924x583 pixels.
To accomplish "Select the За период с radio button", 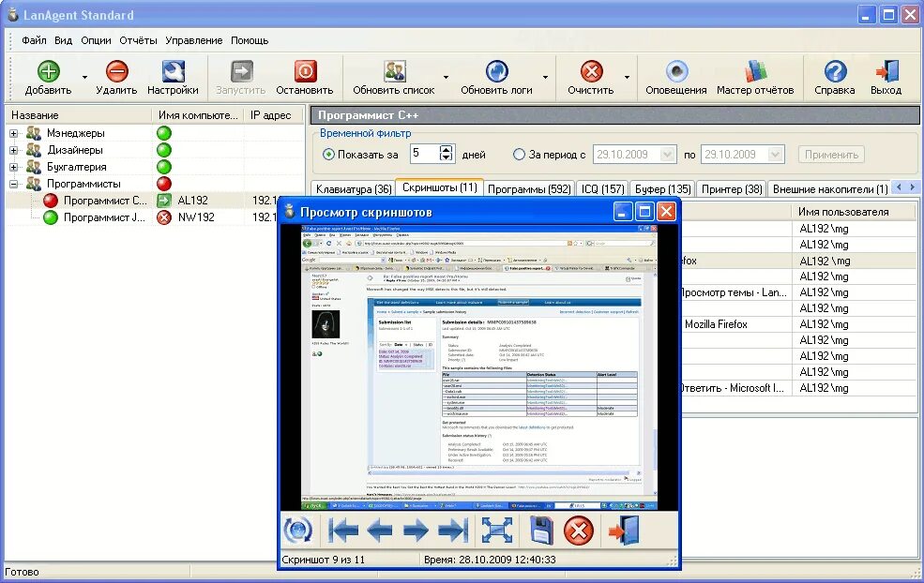I will 519,155.
